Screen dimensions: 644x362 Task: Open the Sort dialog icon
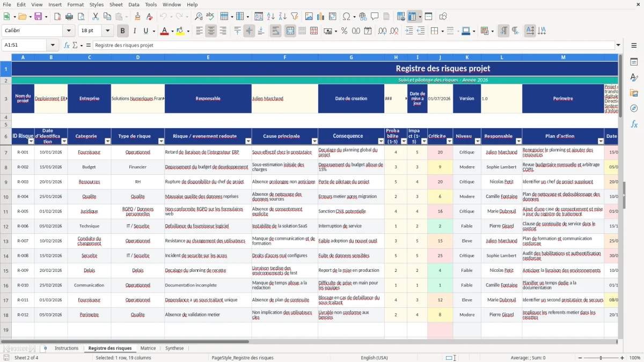coord(259,17)
